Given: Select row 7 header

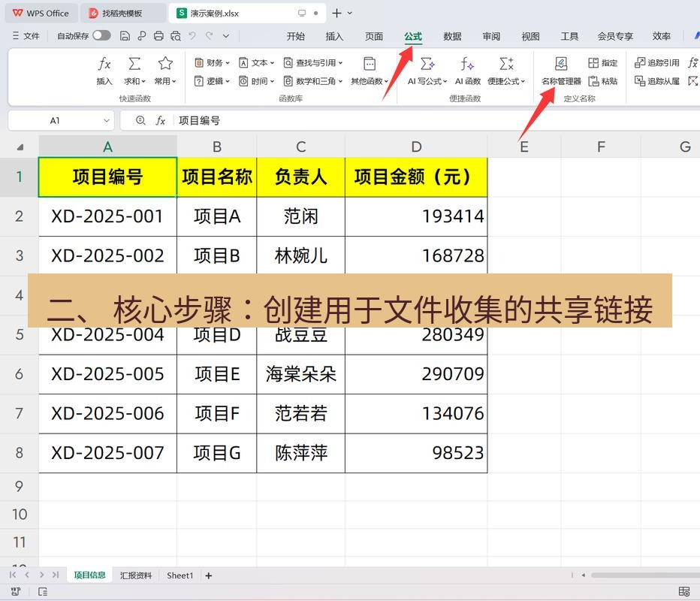Looking at the screenshot, I should [x=20, y=413].
